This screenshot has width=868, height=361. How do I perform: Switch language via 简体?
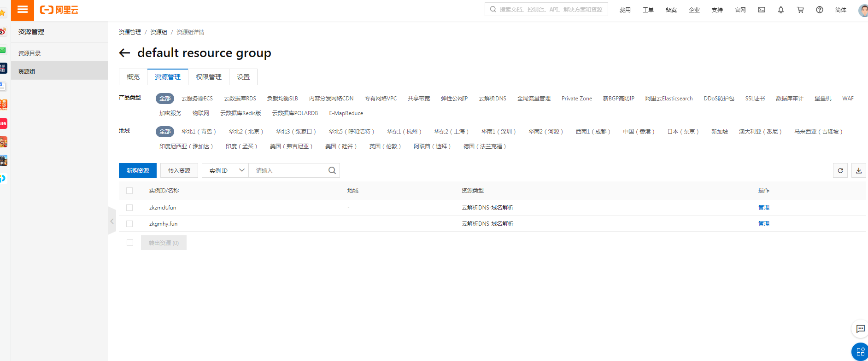[841, 10]
